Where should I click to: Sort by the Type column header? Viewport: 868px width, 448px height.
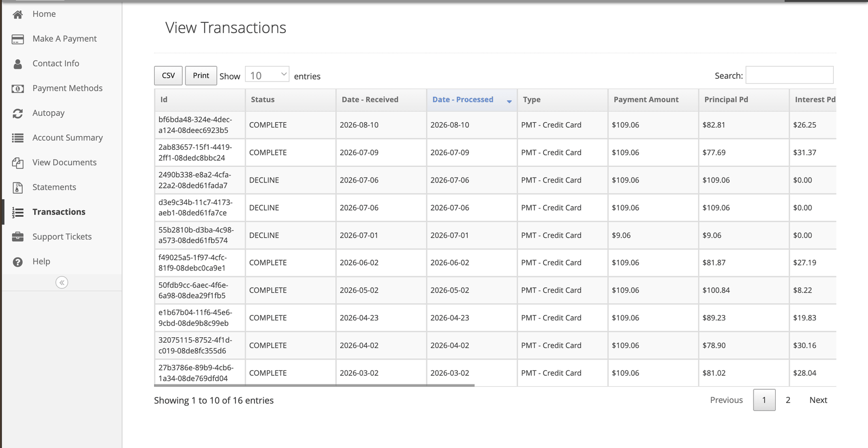pyautogui.click(x=562, y=100)
